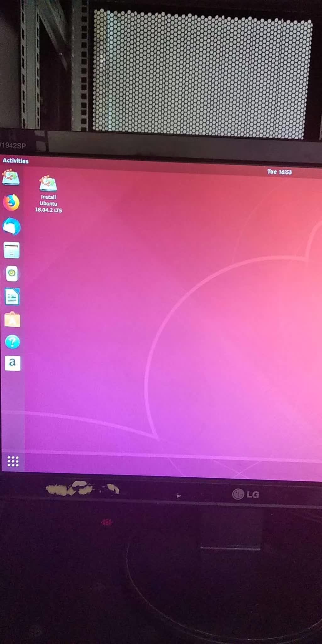Click the blank top bar area beside Activities
The image size is (322, 644).
(x=142, y=164)
